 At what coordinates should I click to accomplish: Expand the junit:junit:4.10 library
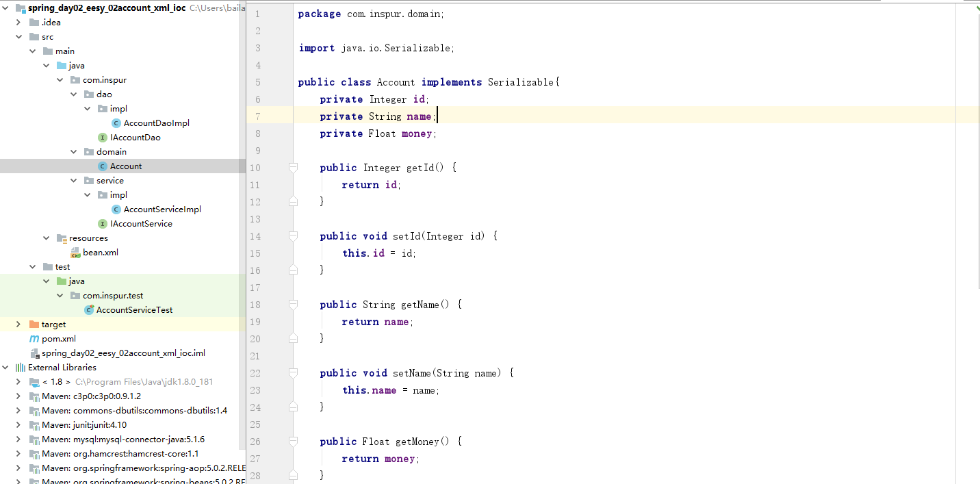[18, 425]
